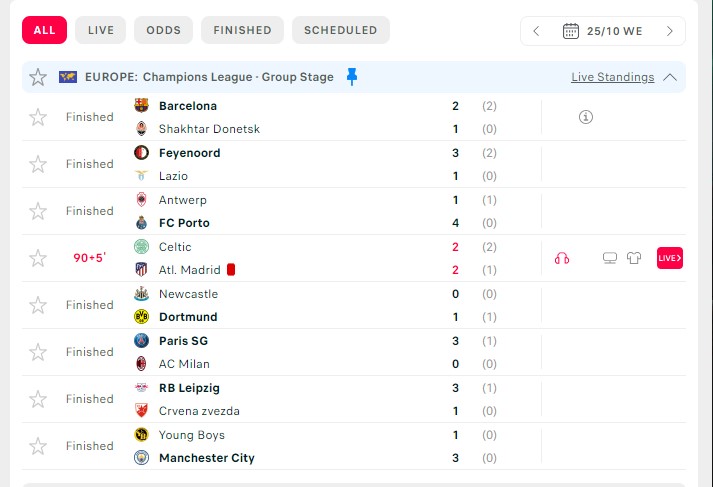The height and width of the screenshot is (487, 713).
Task: Collapse the Champions League section chevron
Action: pos(670,77)
